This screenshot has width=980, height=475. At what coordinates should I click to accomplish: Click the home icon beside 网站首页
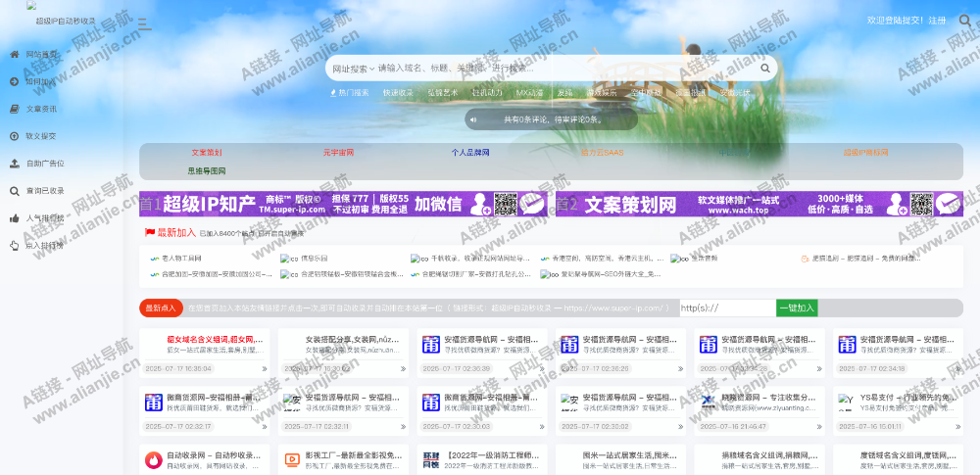tap(14, 55)
